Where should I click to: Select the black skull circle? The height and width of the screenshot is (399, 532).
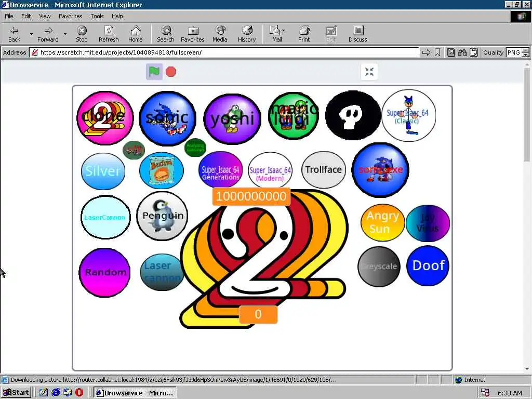pyautogui.click(x=353, y=115)
